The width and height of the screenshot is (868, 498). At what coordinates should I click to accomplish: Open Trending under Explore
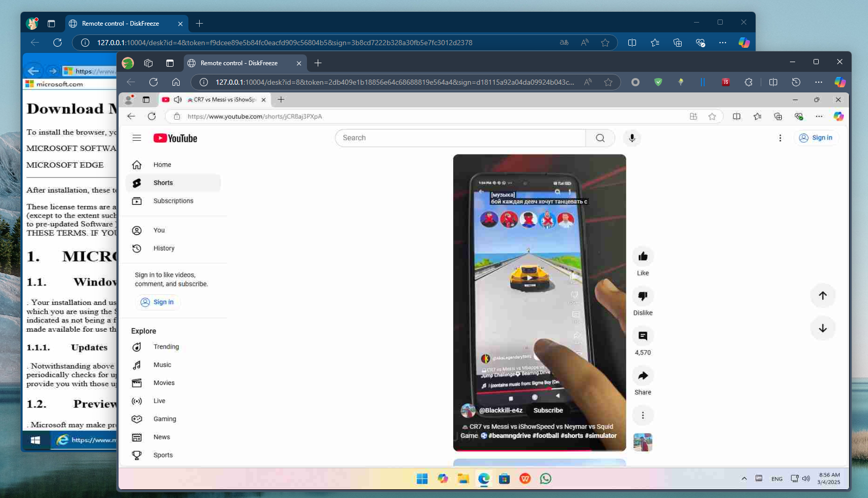[x=173, y=347]
